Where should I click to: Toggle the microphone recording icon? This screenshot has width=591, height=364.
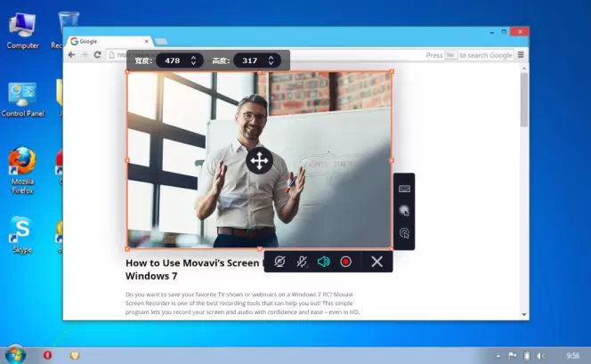click(302, 262)
